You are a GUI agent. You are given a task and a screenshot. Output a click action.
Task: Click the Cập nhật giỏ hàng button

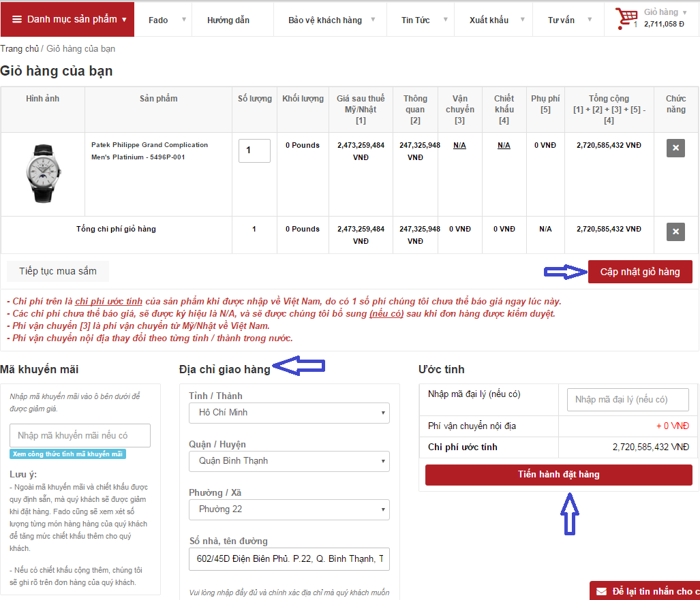coord(640,272)
